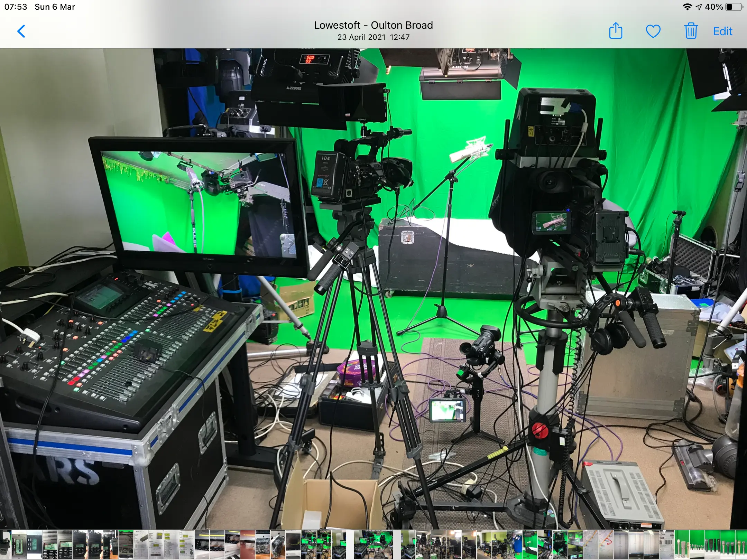Open the barcode shipping label thumbnail
The image size is (747, 560).
[x=666, y=545]
